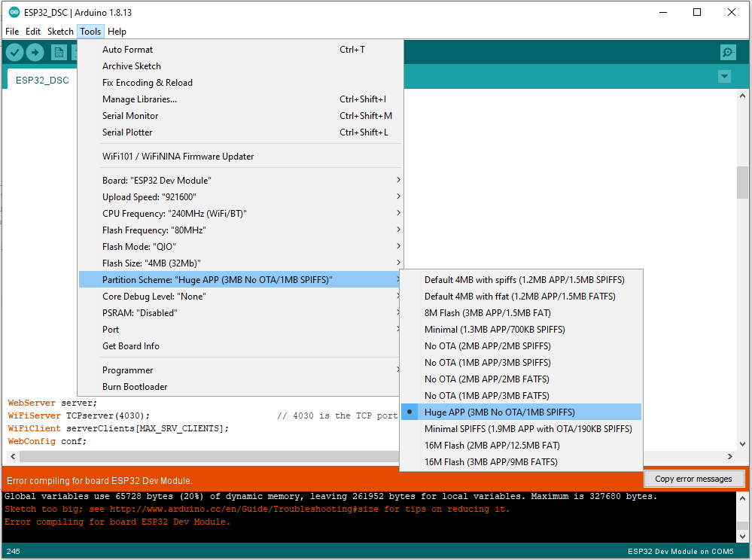Image resolution: width=752 pixels, height=560 pixels.
Task: Click the New sketch file icon
Action: point(59,52)
